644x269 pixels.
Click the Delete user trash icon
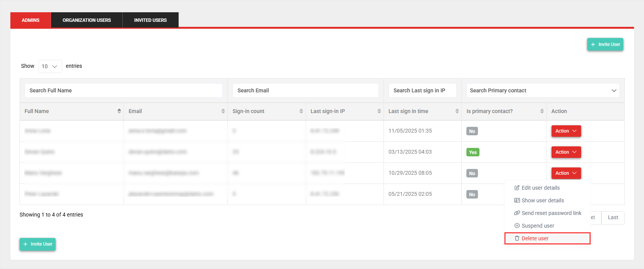(517, 238)
